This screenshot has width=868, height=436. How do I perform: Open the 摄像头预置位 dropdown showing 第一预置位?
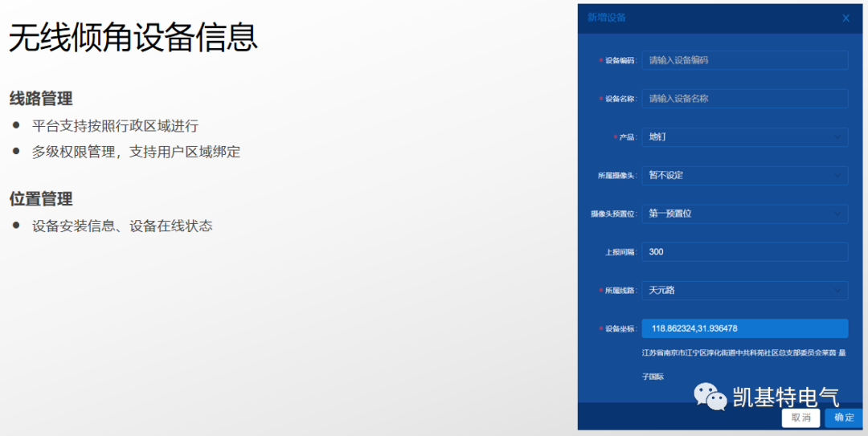tap(744, 214)
